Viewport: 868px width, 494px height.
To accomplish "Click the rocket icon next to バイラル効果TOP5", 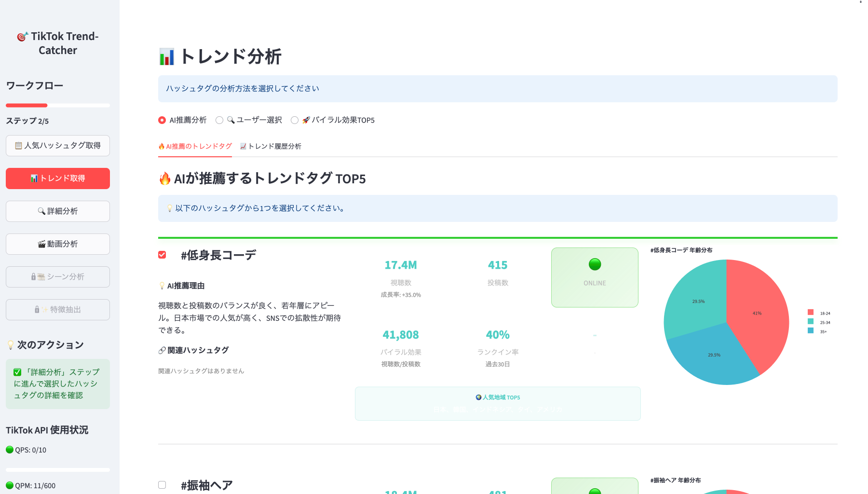I will point(306,120).
